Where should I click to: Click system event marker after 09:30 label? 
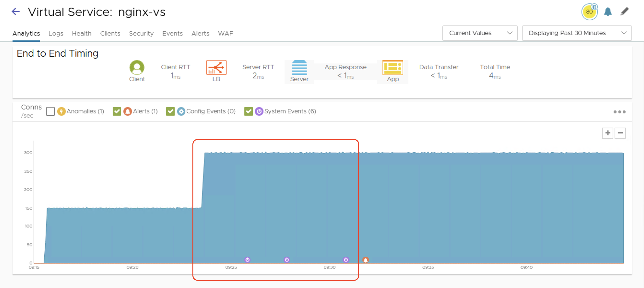(x=346, y=260)
